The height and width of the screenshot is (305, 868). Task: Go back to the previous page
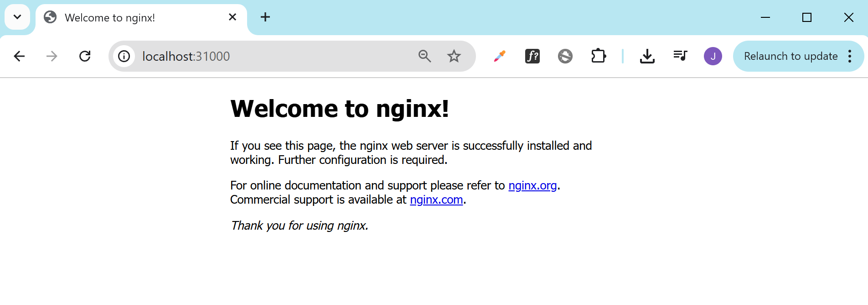point(19,56)
